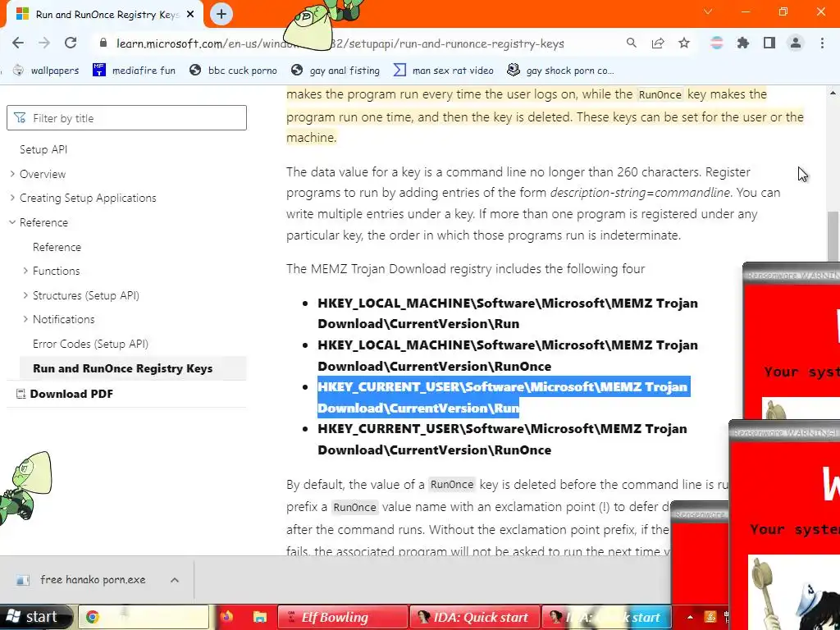Close the Run and RunOnce Registry Keys tab
Image resolution: width=840 pixels, height=630 pixels.
point(190,15)
